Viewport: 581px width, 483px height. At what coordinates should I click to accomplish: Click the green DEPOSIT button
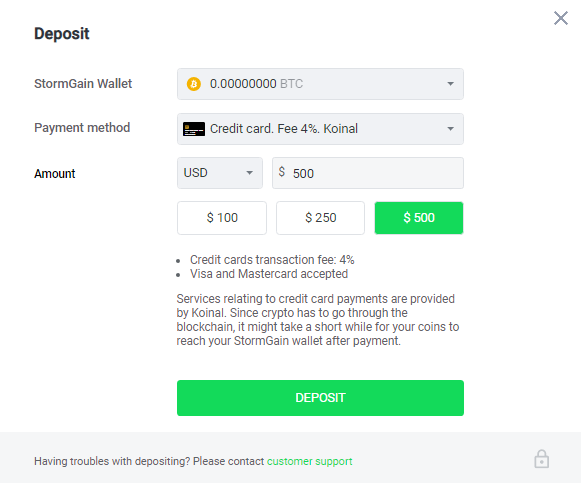click(320, 398)
